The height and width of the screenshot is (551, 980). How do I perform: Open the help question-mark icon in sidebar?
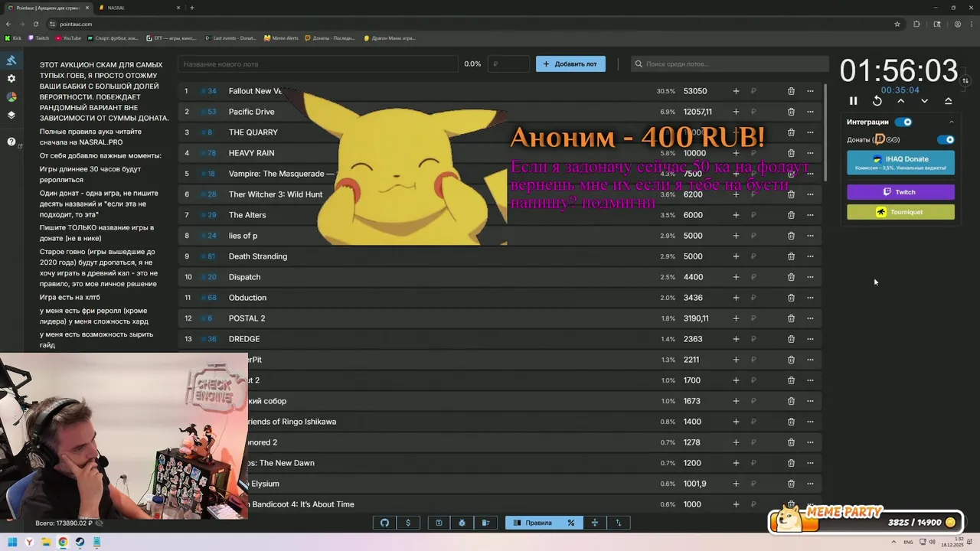pyautogui.click(x=11, y=142)
